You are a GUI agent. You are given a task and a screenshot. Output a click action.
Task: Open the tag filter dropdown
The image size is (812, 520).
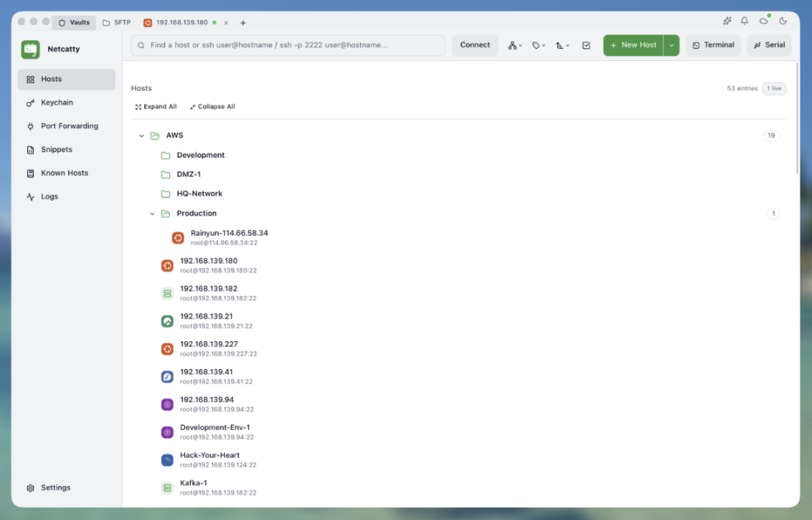[x=538, y=46]
